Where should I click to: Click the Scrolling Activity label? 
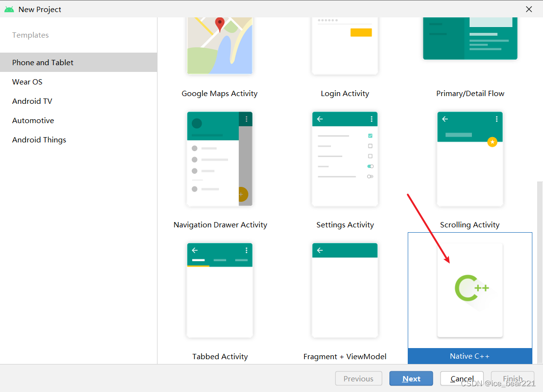[470, 225]
